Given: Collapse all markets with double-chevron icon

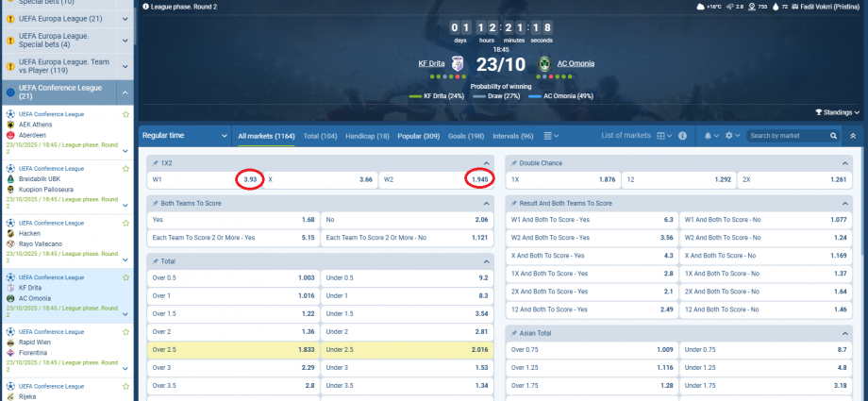Looking at the screenshot, I should 853,136.
